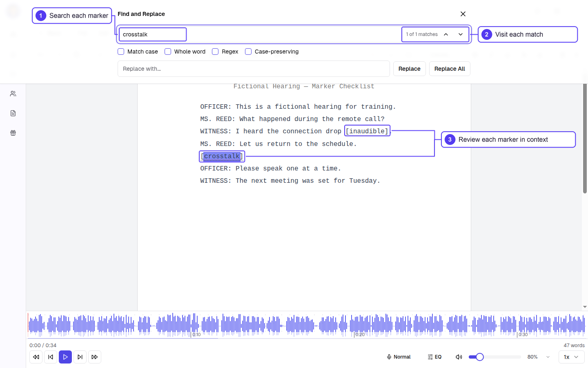
Task: Click the 80% volume value
Action: 532,357
